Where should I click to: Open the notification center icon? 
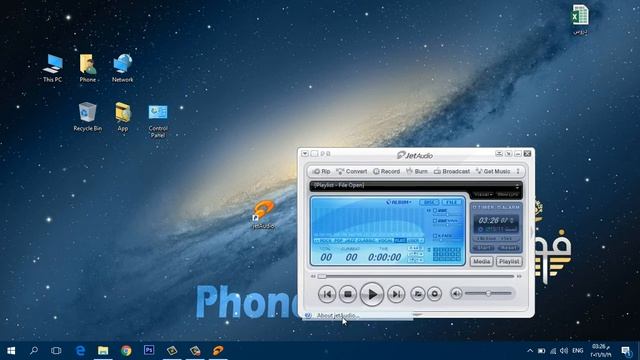pyautogui.click(x=626, y=351)
